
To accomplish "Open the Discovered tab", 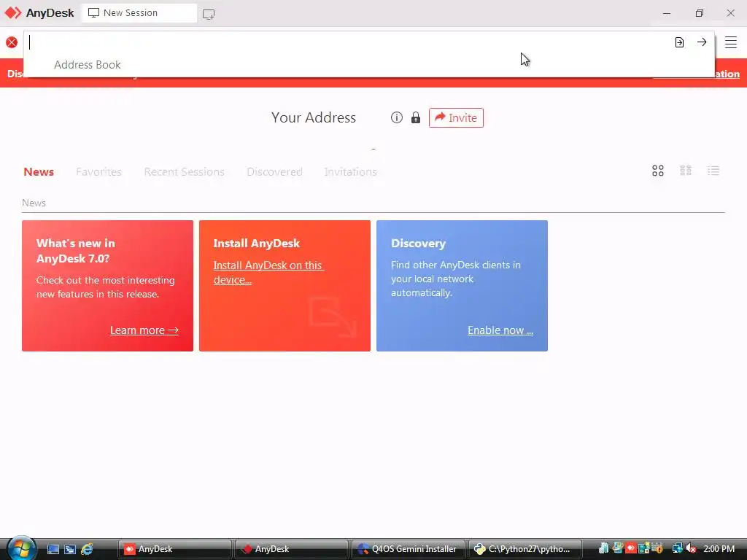I will 274,172.
